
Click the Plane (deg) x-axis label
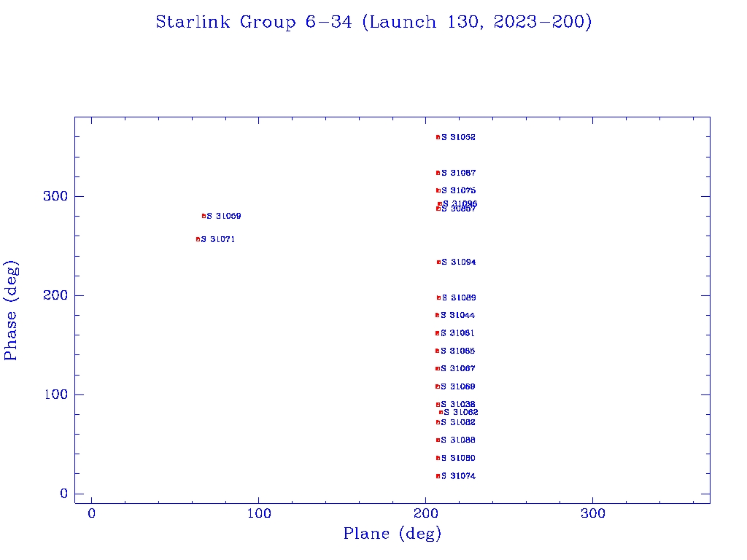click(392, 534)
